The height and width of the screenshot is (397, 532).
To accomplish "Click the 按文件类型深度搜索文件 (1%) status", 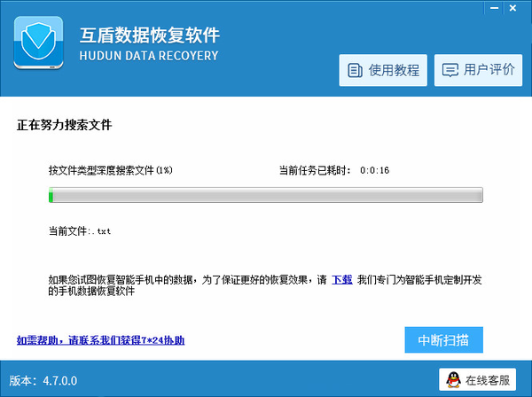I will 110,170.
